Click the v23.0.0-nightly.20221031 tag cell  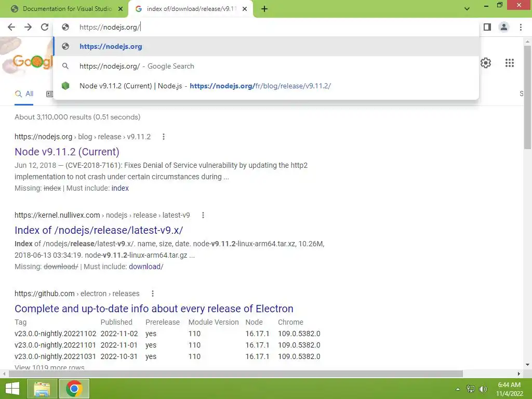55,356
